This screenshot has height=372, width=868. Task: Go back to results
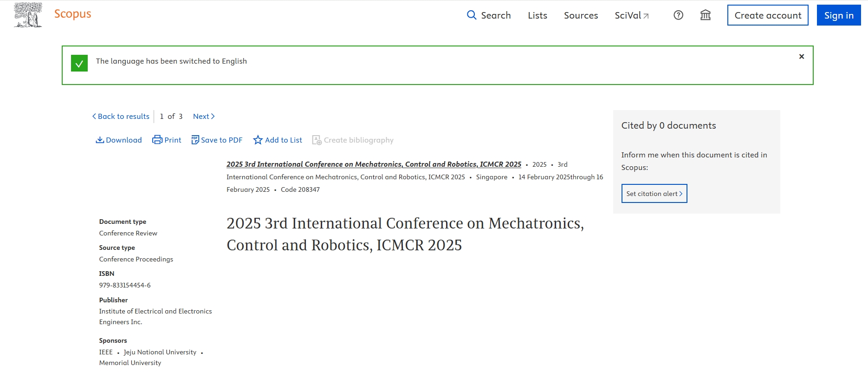tap(121, 117)
